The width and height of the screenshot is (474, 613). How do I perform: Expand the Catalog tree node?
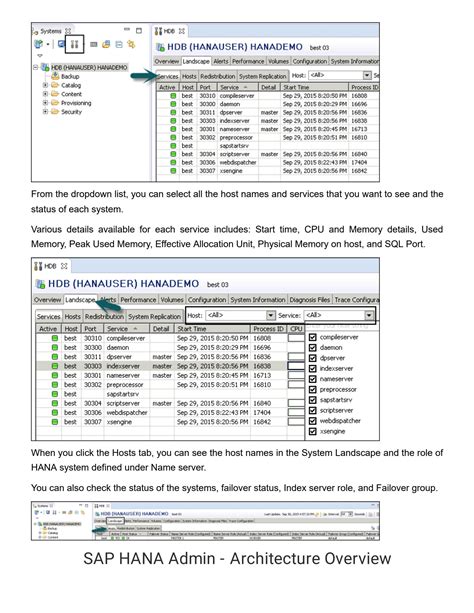[x=45, y=85]
